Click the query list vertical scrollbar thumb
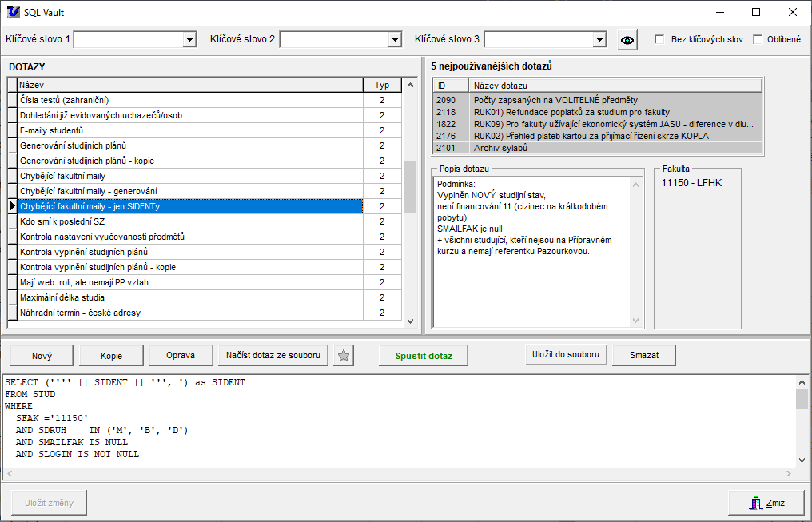Viewport: 812px width, 522px height. point(410,185)
